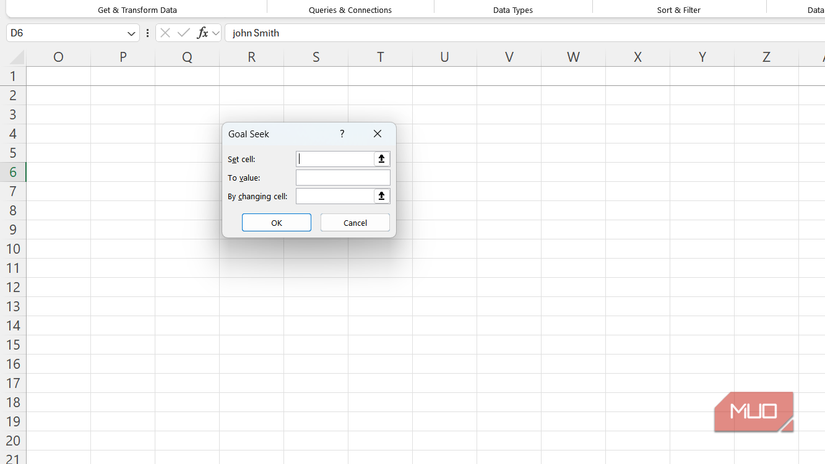Screen dimensions: 825x464
Task: Focus the Set cell input field
Action: pos(335,159)
